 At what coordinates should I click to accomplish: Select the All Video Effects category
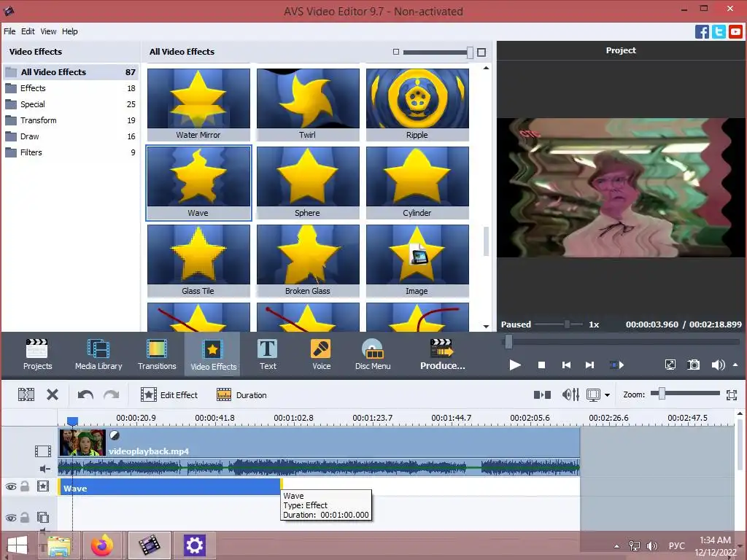[x=71, y=72]
